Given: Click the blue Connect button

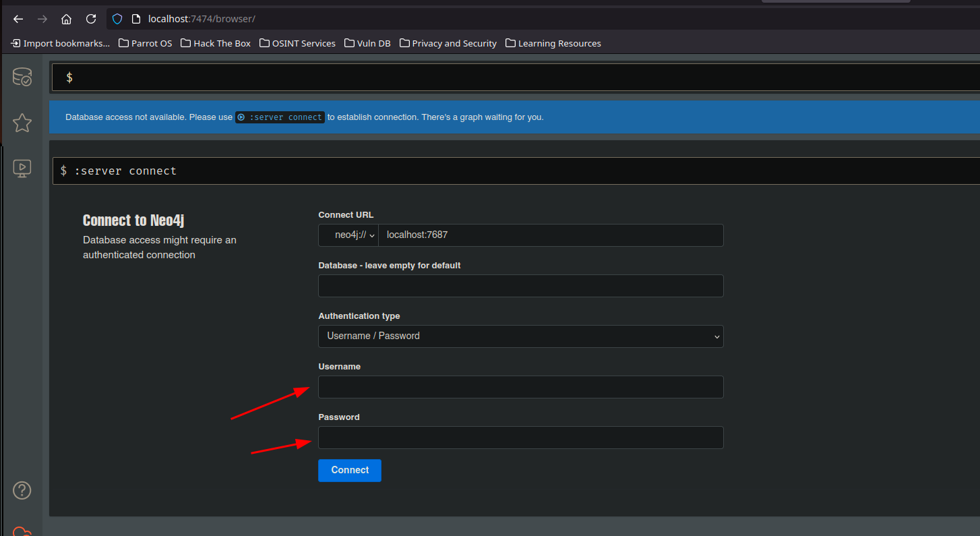Looking at the screenshot, I should point(350,471).
